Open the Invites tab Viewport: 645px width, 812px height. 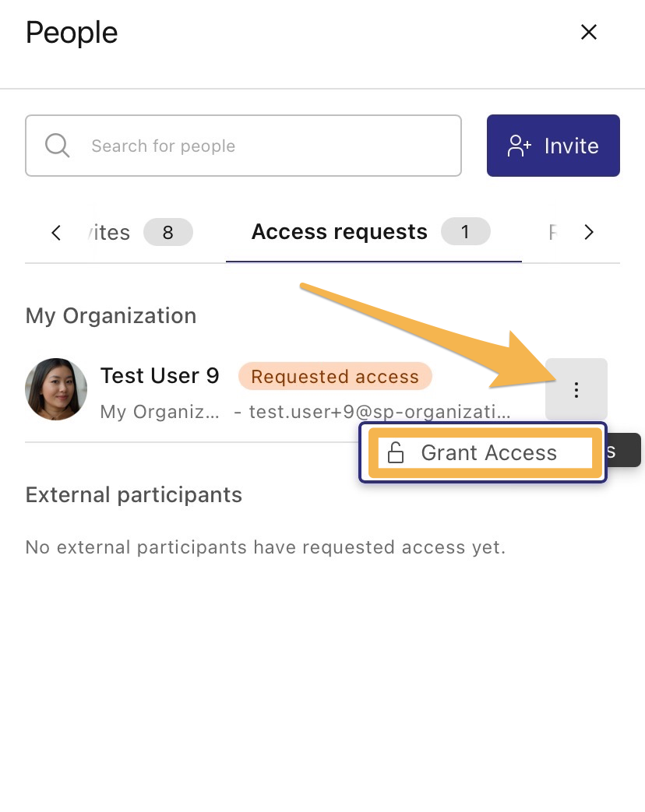point(107,231)
